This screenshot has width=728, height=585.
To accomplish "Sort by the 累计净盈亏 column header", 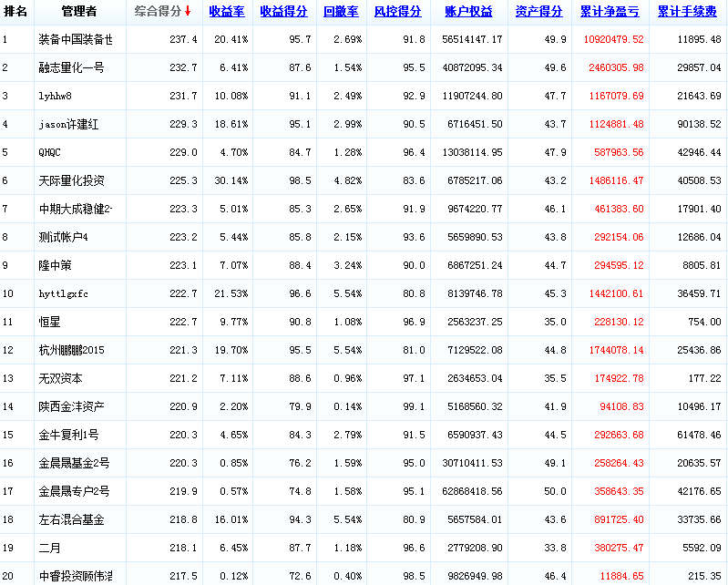I will pyautogui.click(x=609, y=12).
